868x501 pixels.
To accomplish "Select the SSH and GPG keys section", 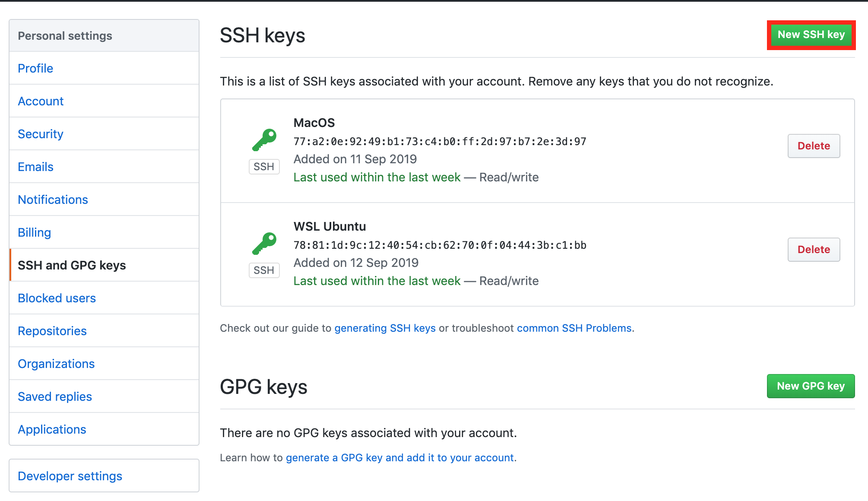I will tap(72, 265).
